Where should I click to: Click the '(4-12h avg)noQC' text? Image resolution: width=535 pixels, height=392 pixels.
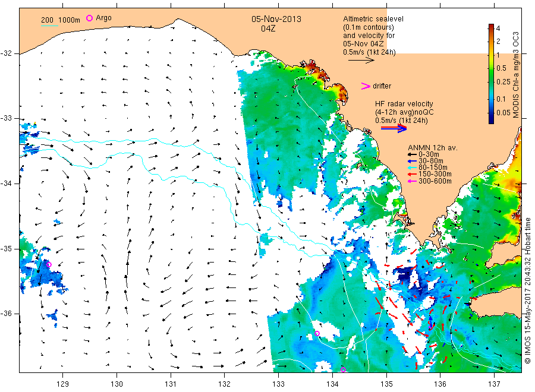coord(404,112)
